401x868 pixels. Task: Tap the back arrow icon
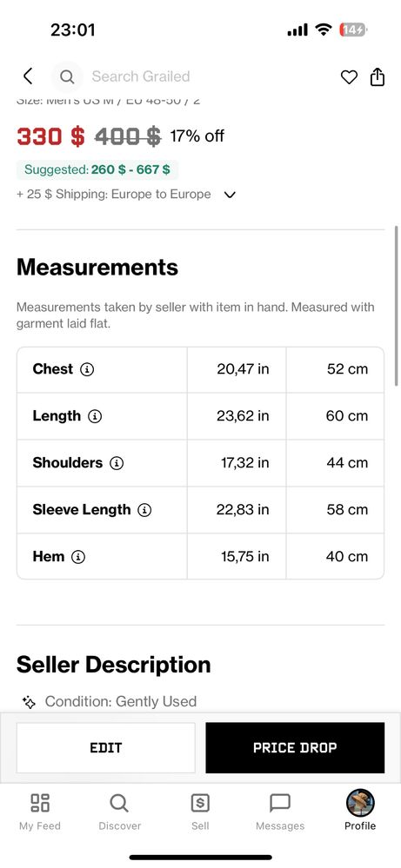click(28, 76)
